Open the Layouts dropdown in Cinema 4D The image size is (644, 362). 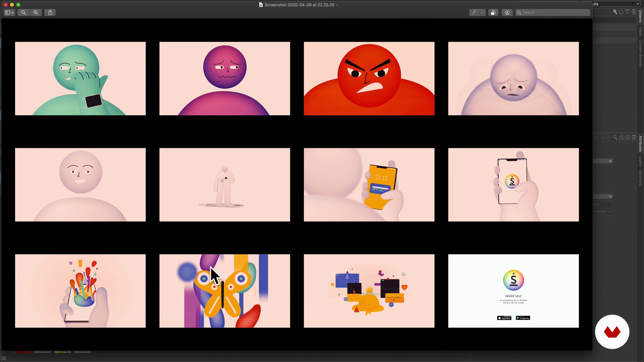(617, 4)
